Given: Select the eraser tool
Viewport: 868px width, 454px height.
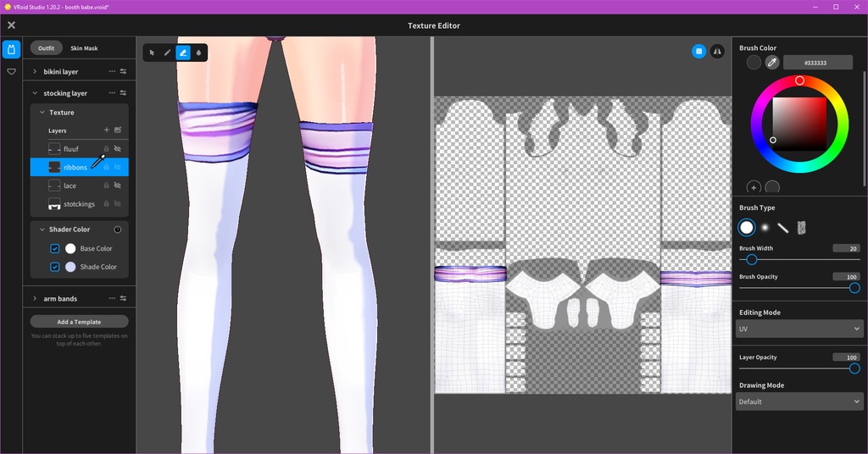Looking at the screenshot, I should point(183,53).
